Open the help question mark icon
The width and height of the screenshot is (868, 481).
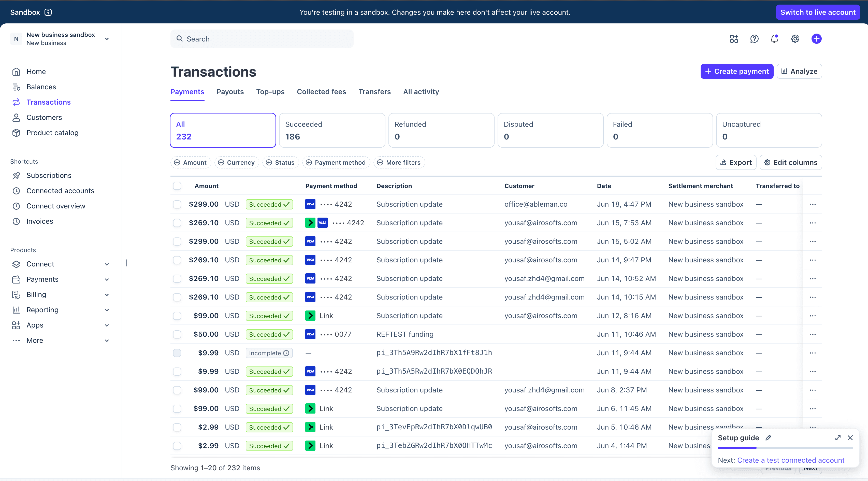point(755,39)
